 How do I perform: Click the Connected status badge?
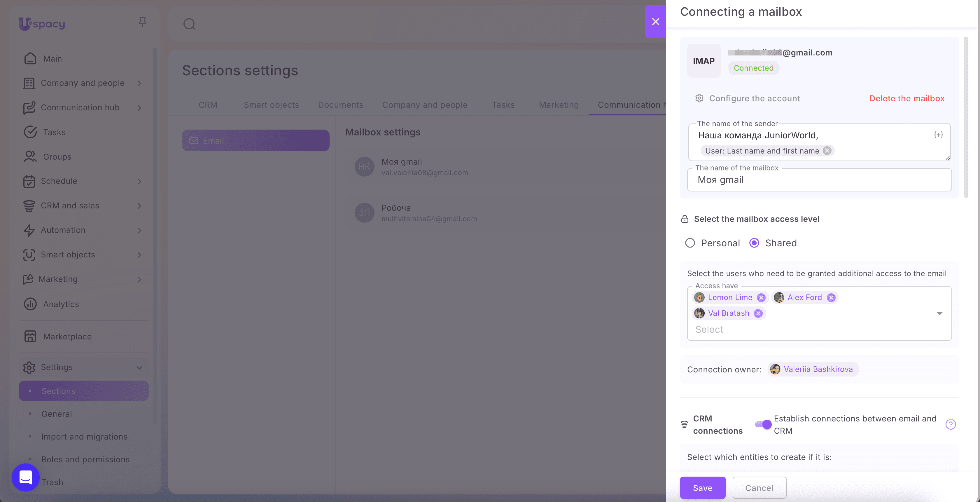click(x=753, y=68)
